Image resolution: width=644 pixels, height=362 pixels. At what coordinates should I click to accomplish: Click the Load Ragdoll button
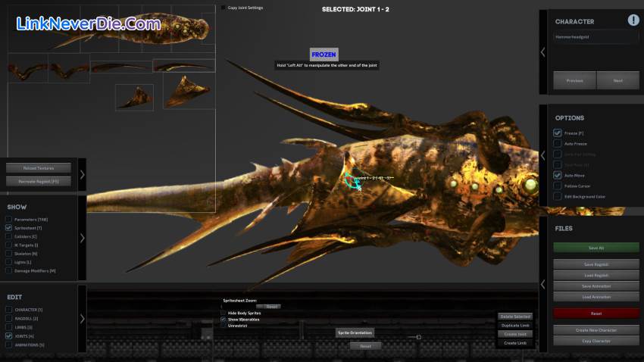click(x=596, y=275)
